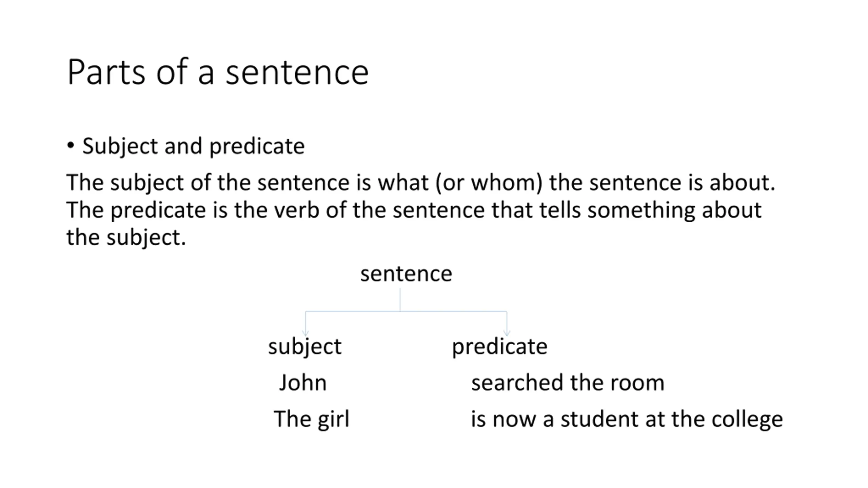Select the slide title Parts of a sentence
This screenshot has height=488, width=868.
(218, 72)
